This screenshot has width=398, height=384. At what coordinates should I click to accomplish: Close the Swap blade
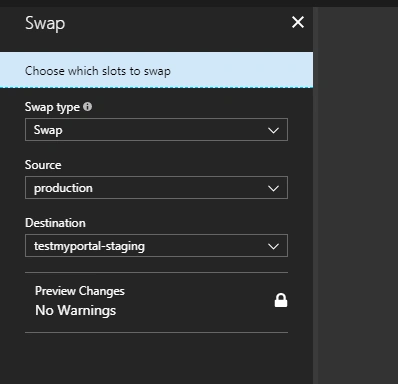[x=298, y=22]
